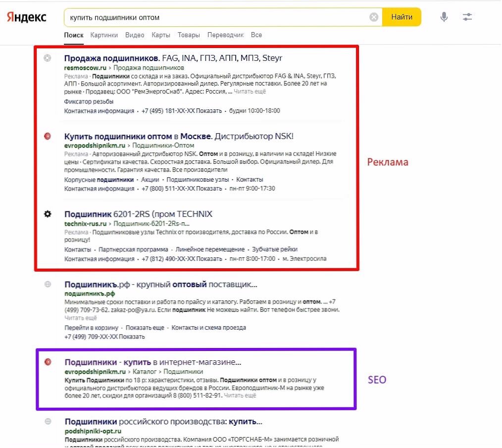502x448 pixels.
Task: Click the Яндекс logo
Action: coord(26,16)
